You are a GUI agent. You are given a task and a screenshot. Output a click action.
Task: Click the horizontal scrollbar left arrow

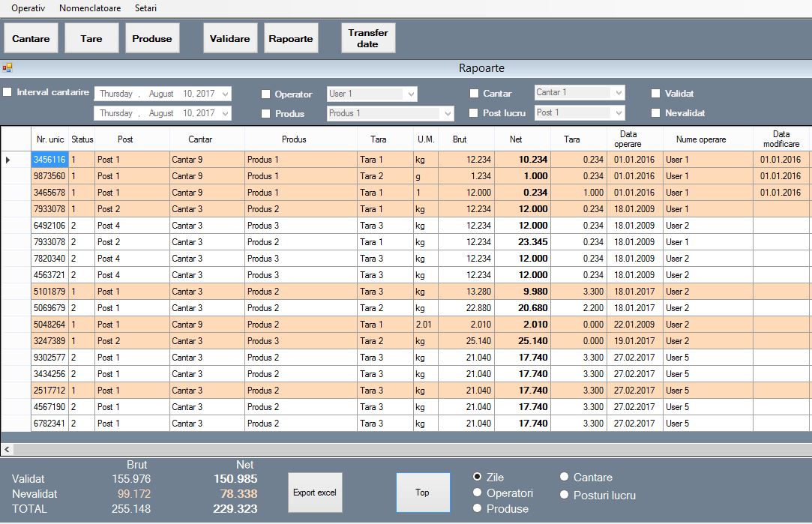7,450
